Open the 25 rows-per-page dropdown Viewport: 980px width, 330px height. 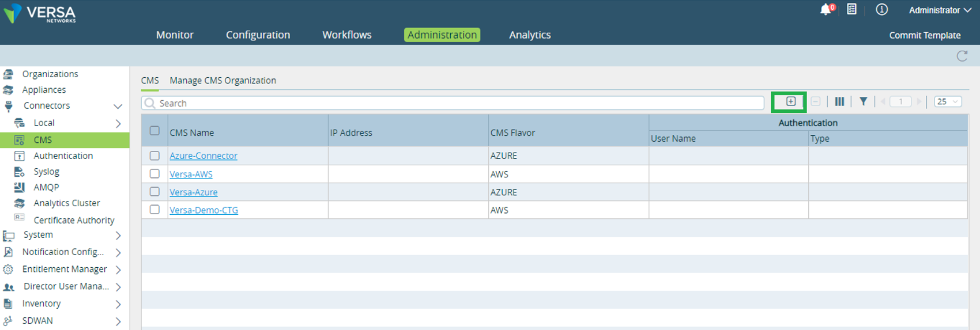pyautogui.click(x=948, y=101)
